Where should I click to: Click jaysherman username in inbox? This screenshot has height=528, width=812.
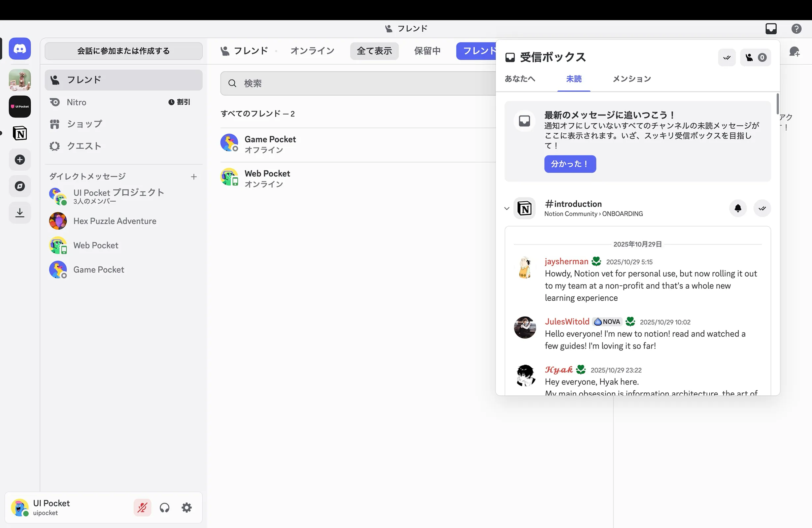566,262
